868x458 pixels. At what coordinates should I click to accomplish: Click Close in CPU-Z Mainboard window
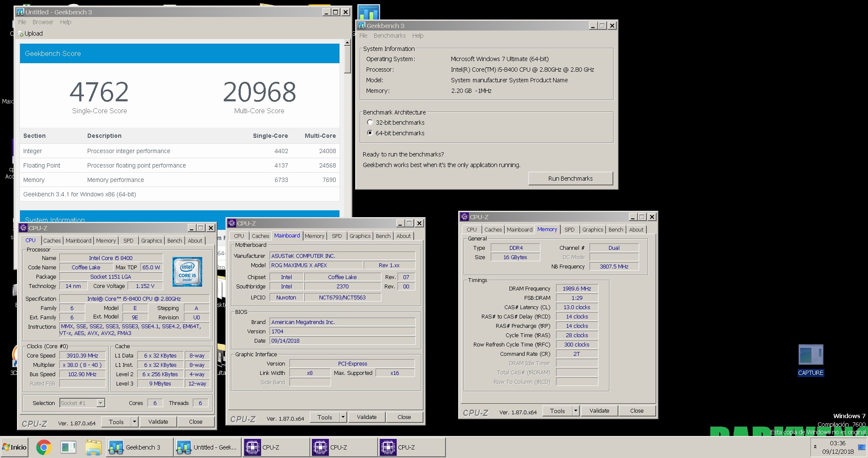click(x=404, y=417)
